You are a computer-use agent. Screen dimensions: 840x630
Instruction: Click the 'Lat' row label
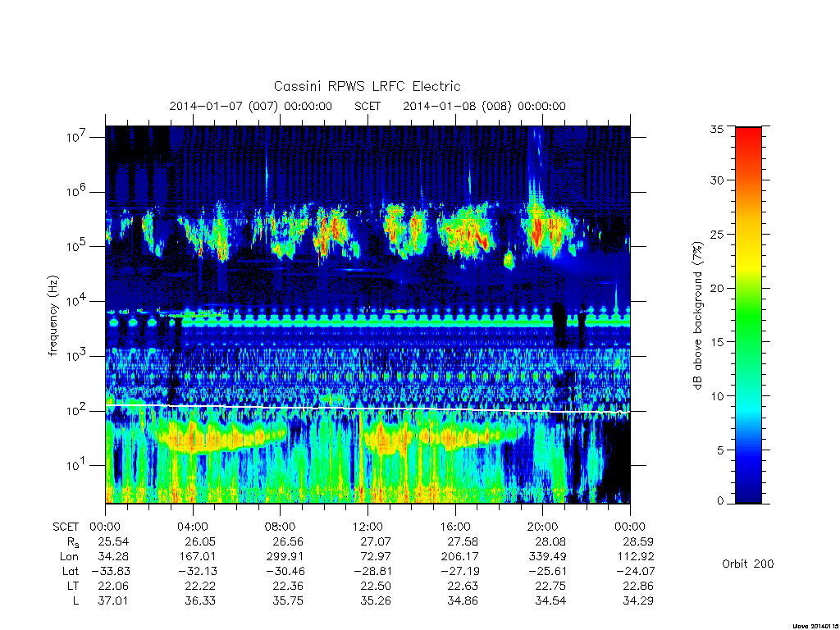click(71, 571)
